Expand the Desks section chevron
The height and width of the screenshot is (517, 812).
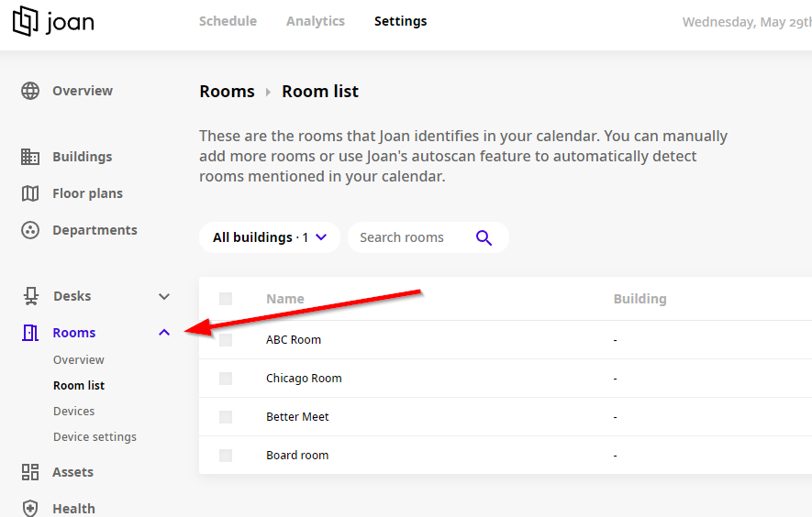[164, 296]
